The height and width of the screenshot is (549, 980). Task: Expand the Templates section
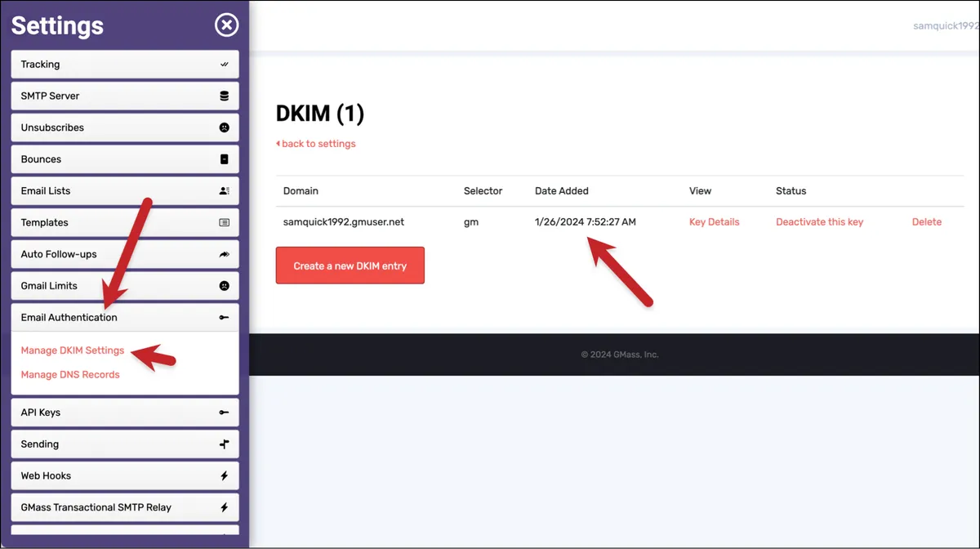click(x=125, y=223)
